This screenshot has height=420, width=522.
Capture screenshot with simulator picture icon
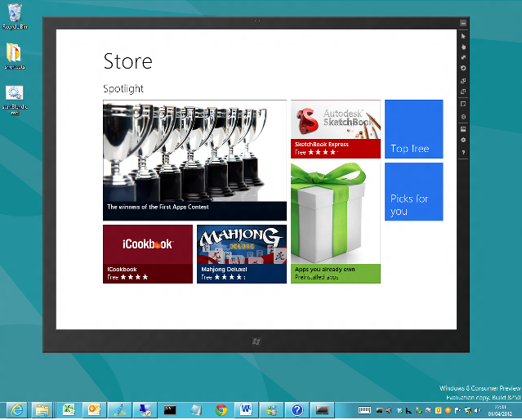pos(463,129)
